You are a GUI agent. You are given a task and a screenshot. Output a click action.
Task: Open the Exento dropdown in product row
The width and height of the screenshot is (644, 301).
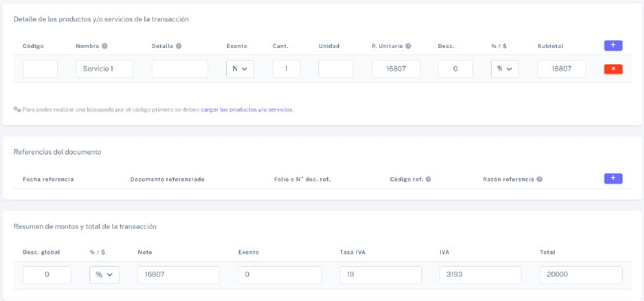click(240, 69)
